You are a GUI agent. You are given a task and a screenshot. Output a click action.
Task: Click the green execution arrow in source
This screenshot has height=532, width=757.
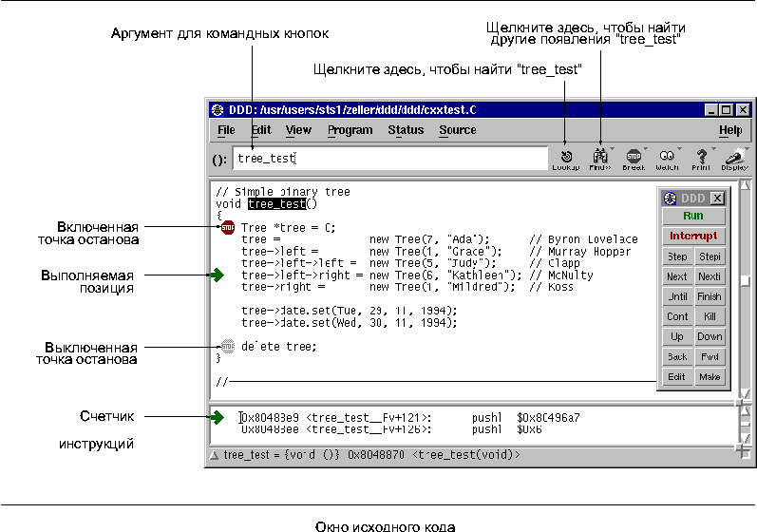tap(218, 275)
